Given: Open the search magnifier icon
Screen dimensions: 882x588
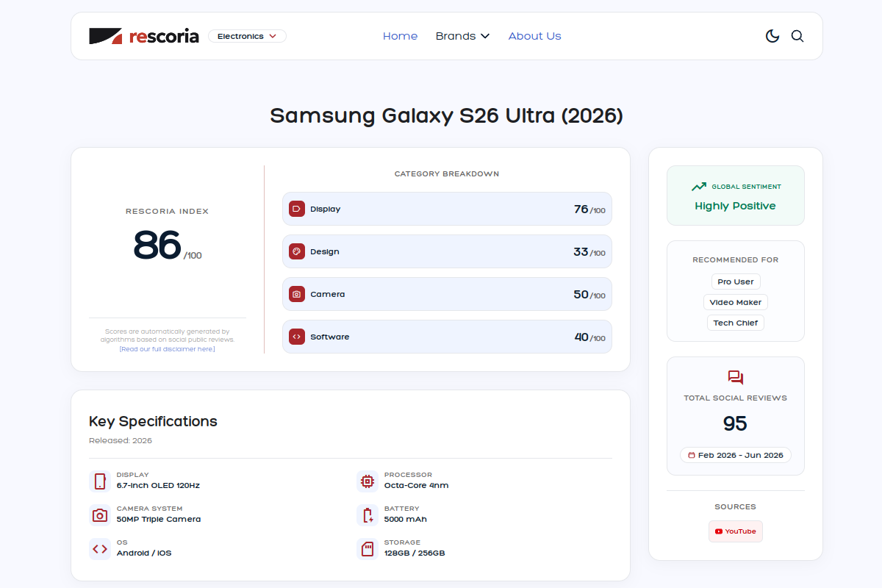Looking at the screenshot, I should (797, 36).
